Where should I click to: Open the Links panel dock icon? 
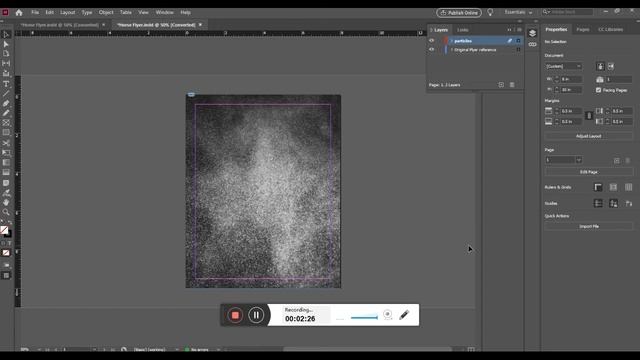532,44
